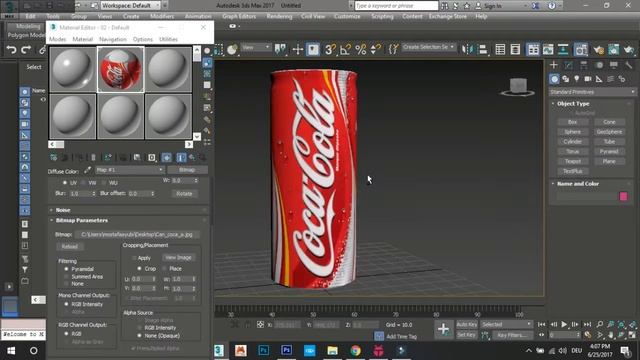The width and height of the screenshot is (640, 360).
Task: Click the Cylinder primitive button
Action: coord(572,142)
